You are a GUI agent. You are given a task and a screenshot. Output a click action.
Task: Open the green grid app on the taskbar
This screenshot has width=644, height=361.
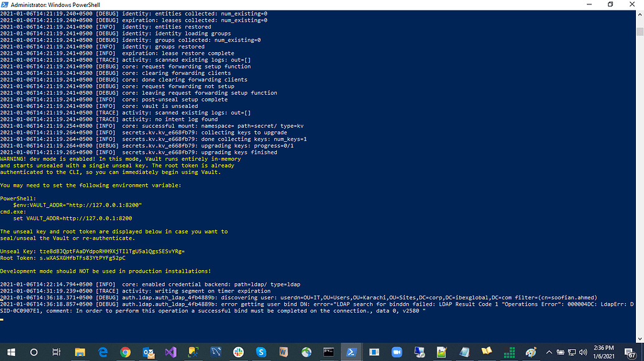tap(509, 352)
